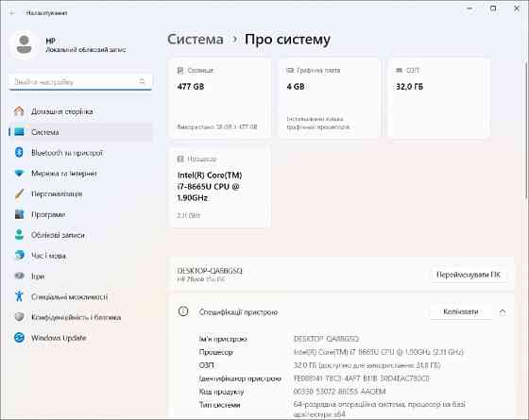Click the Перейменувати ПК button
Viewport: 529px width, 420px height.
click(469, 275)
